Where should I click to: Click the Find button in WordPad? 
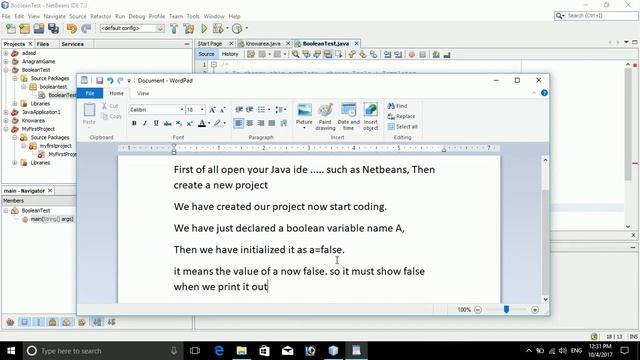pos(398,106)
